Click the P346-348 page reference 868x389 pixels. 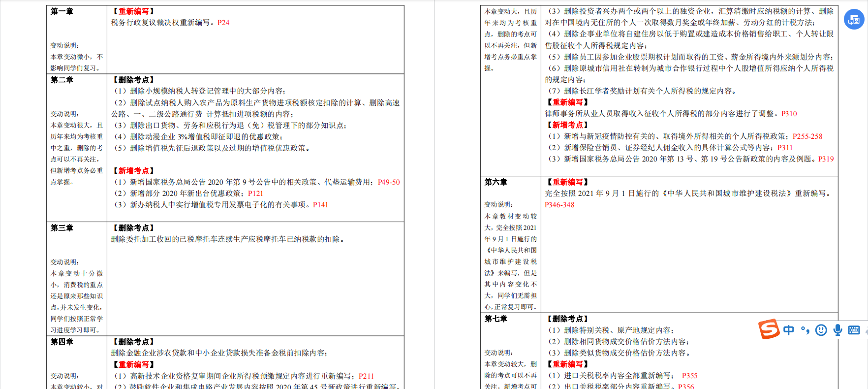559,205
